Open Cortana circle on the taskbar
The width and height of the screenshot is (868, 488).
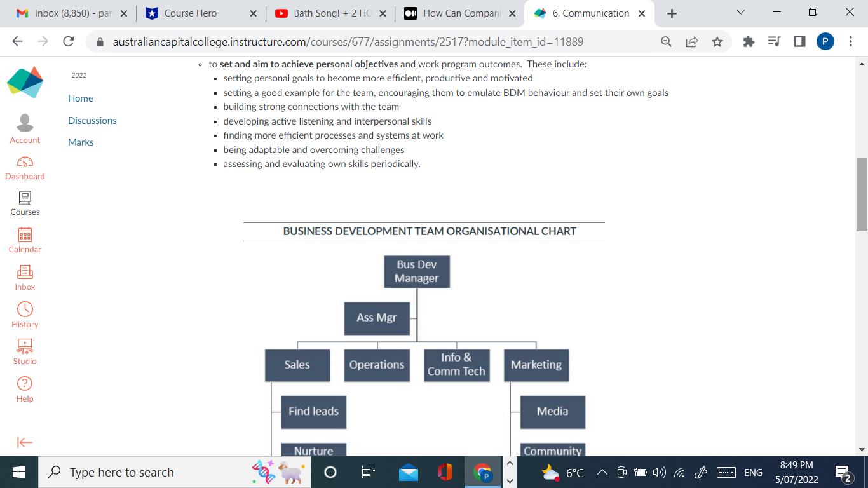pyautogui.click(x=330, y=472)
